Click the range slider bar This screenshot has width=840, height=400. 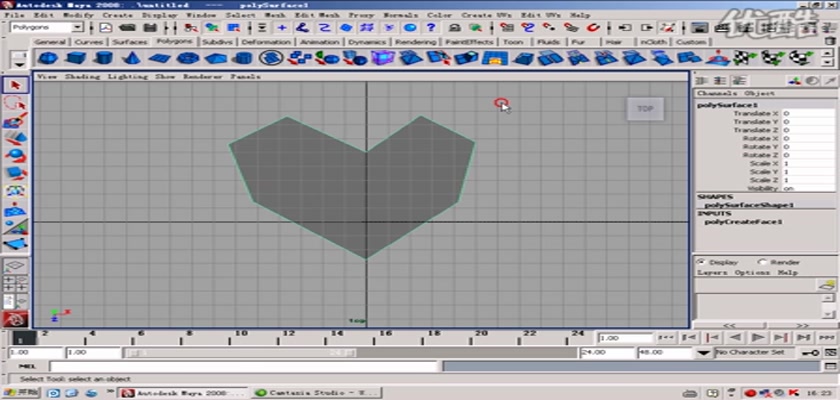(239, 353)
